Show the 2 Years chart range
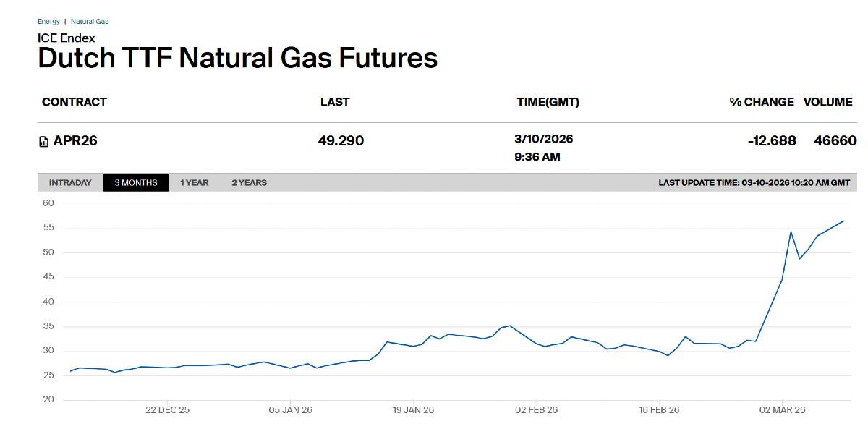Viewport: 868px width, 429px height. (249, 183)
